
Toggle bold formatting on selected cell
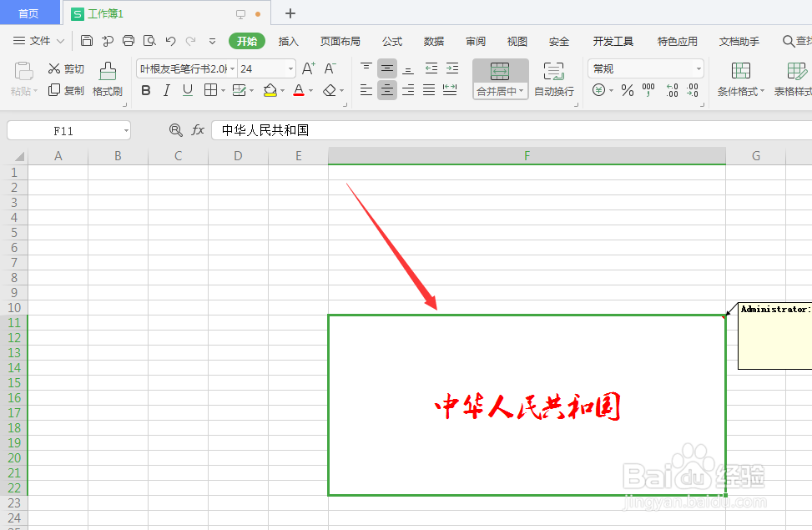tap(146, 90)
